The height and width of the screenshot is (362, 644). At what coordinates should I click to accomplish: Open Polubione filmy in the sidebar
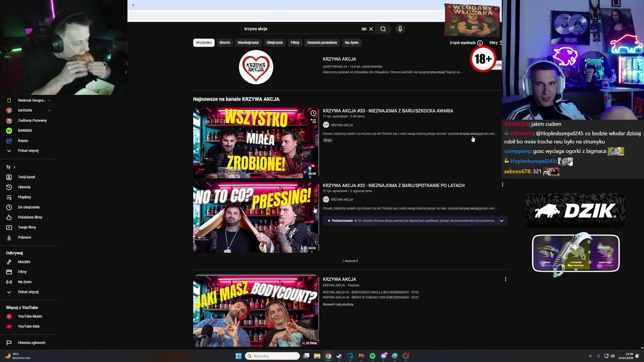(x=30, y=217)
